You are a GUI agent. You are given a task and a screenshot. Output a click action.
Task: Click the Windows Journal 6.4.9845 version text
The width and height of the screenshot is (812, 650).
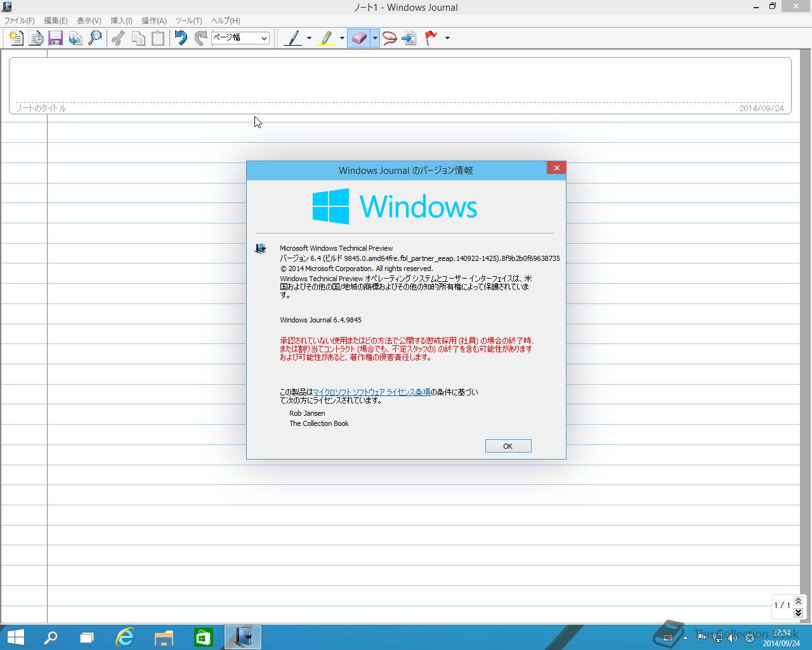point(321,320)
